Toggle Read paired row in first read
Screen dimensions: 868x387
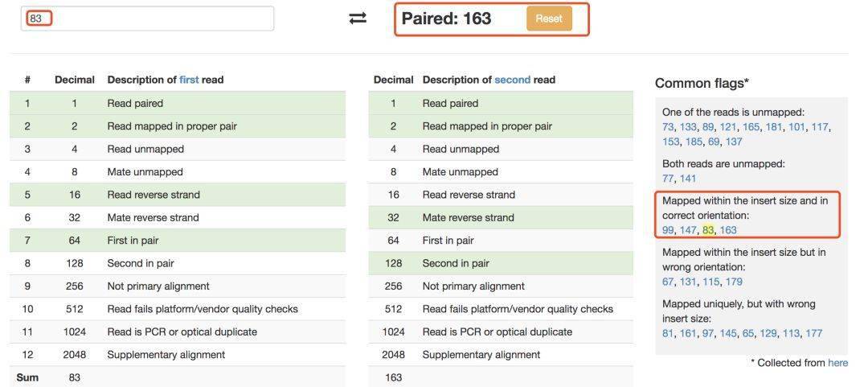[178, 103]
